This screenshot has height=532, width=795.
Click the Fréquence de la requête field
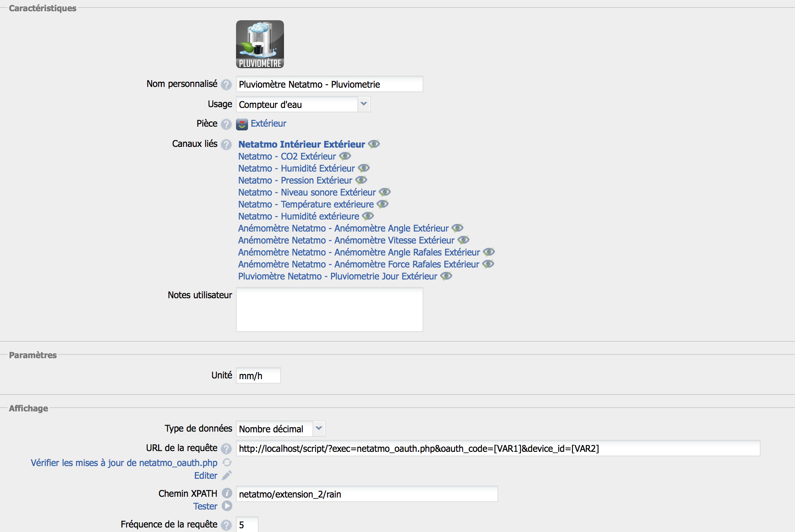coord(247,525)
